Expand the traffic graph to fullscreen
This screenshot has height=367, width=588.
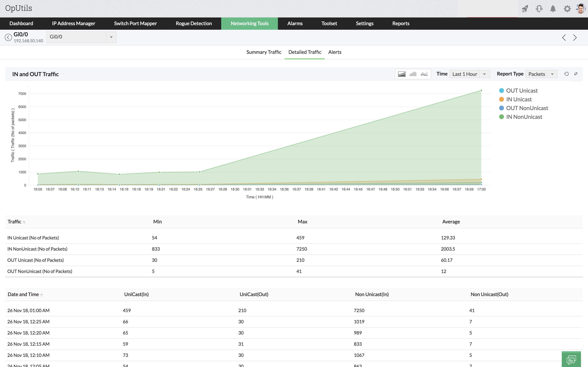pos(576,74)
